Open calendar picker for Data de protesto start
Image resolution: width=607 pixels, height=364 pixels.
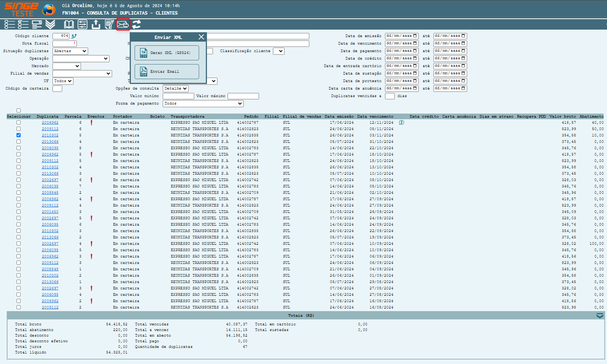coord(415,81)
